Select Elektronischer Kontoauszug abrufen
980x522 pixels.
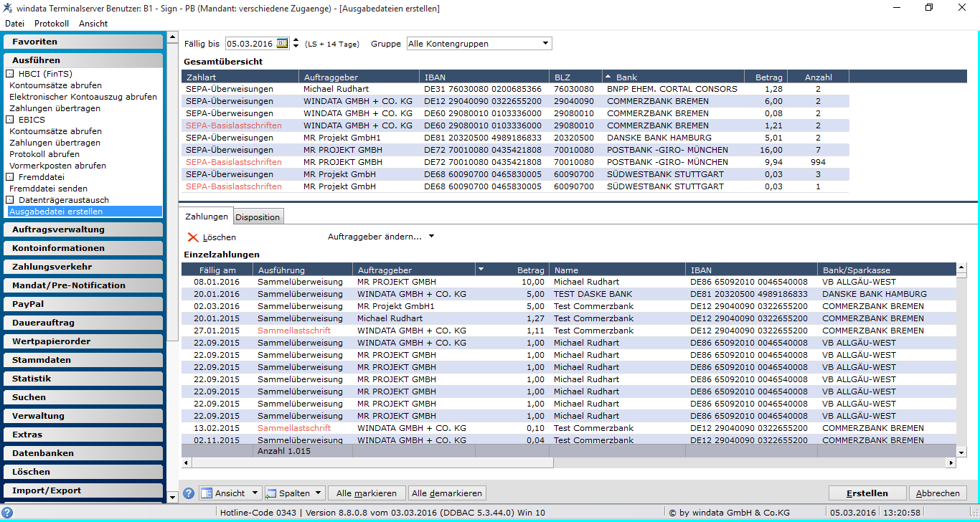83,97
